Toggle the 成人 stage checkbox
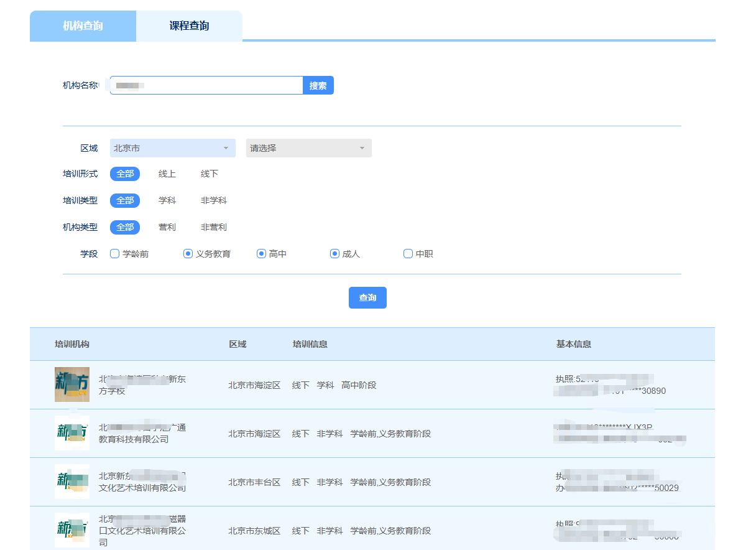The image size is (756, 550). (x=334, y=254)
